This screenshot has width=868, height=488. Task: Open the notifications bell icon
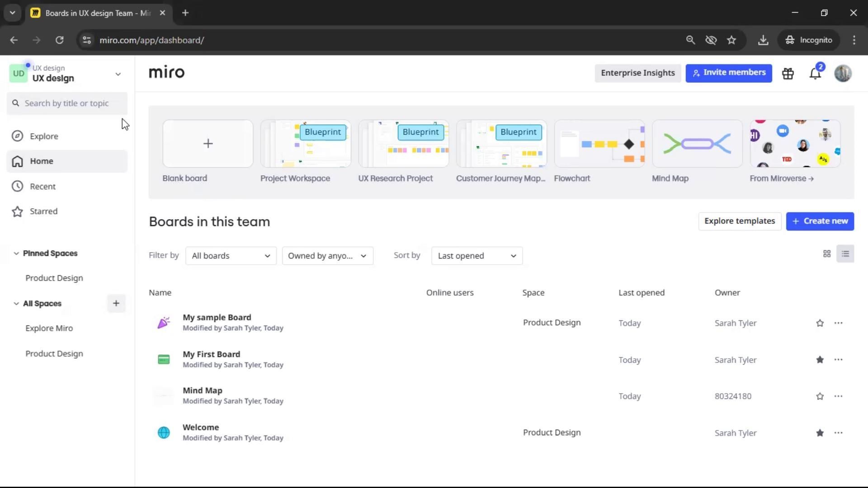pos(815,74)
